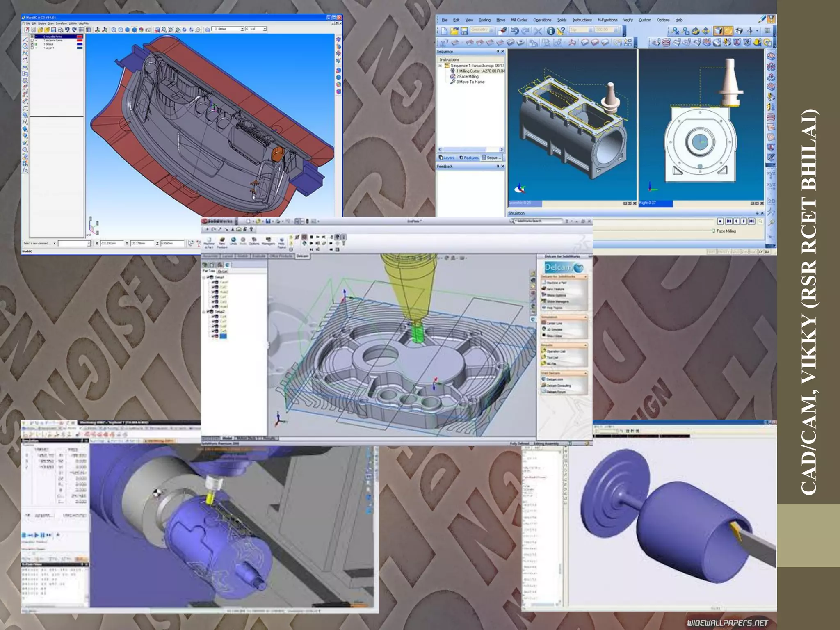Click the Open folder icon in EdgeCAM toolbar
The image size is (840, 630).
(x=454, y=31)
